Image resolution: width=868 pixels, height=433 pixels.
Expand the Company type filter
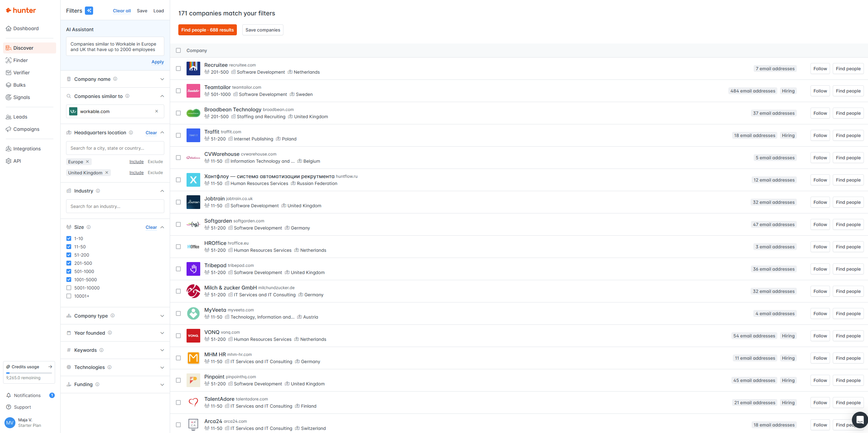162,316
